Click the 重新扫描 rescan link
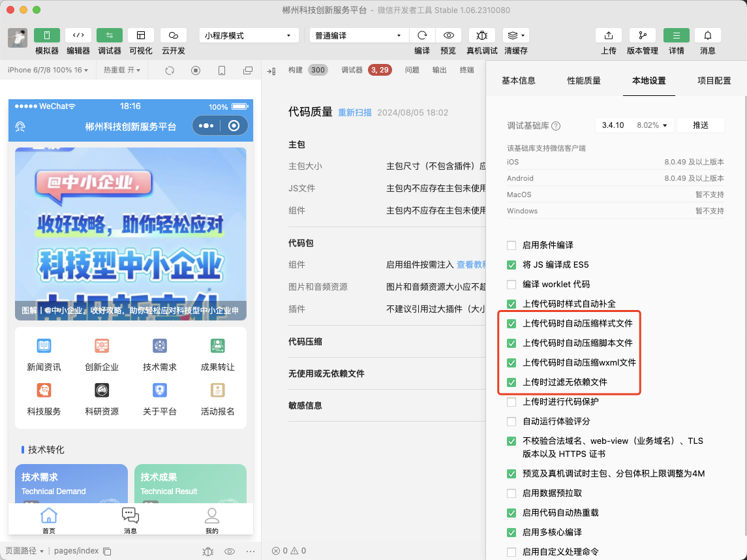 pos(355,112)
